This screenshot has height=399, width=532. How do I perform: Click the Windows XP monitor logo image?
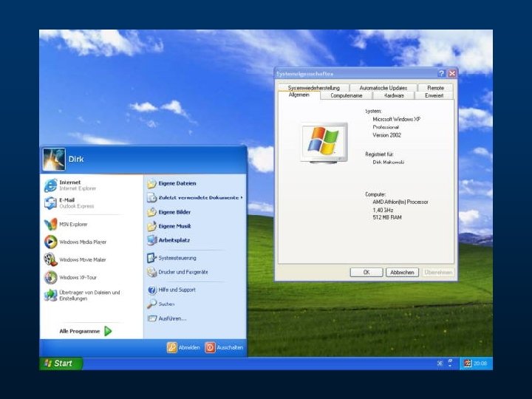[x=324, y=143]
